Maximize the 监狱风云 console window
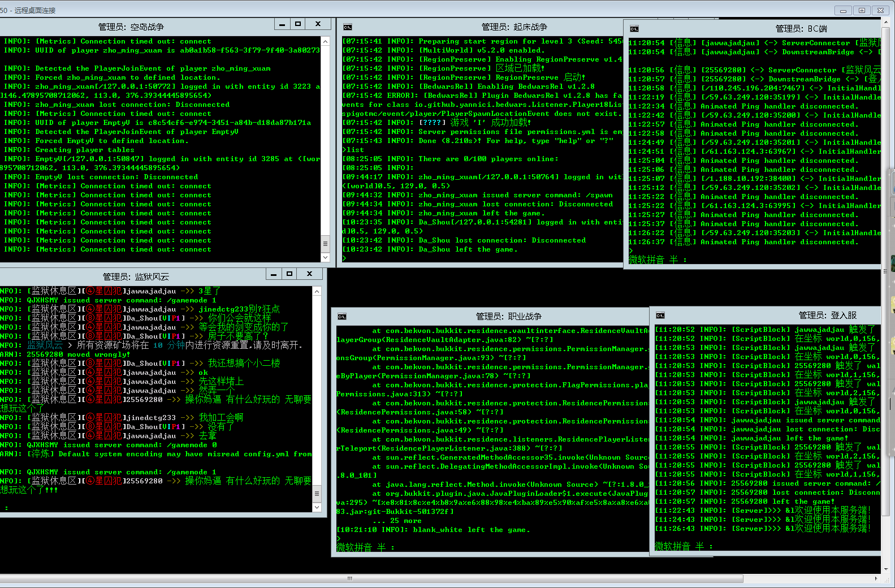Screen dimensions: 895x588 (289, 274)
